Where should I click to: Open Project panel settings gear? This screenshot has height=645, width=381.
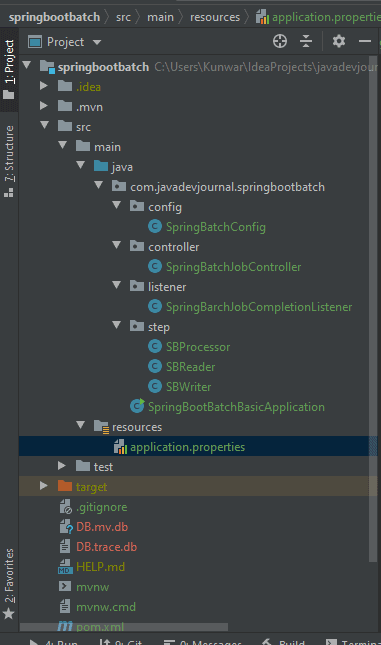pyautogui.click(x=339, y=41)
